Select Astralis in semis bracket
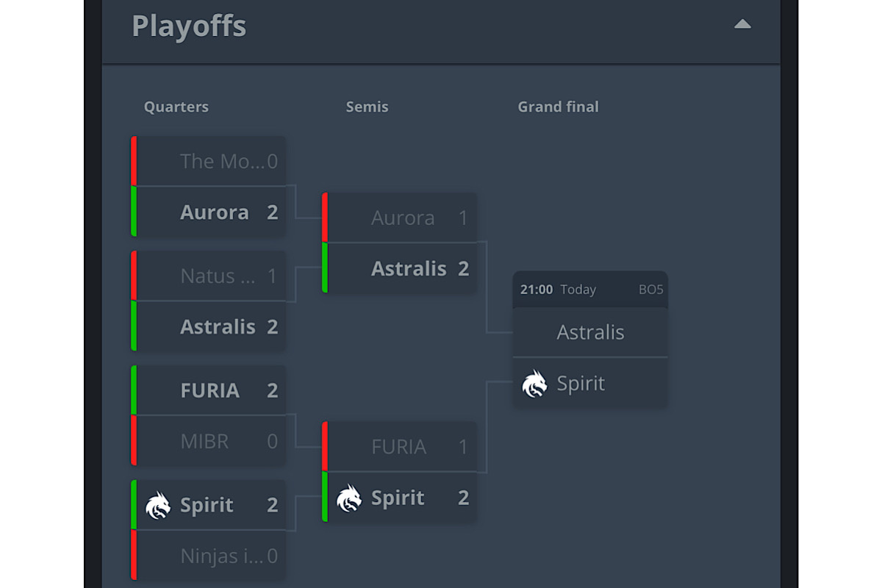 point(409,269)
